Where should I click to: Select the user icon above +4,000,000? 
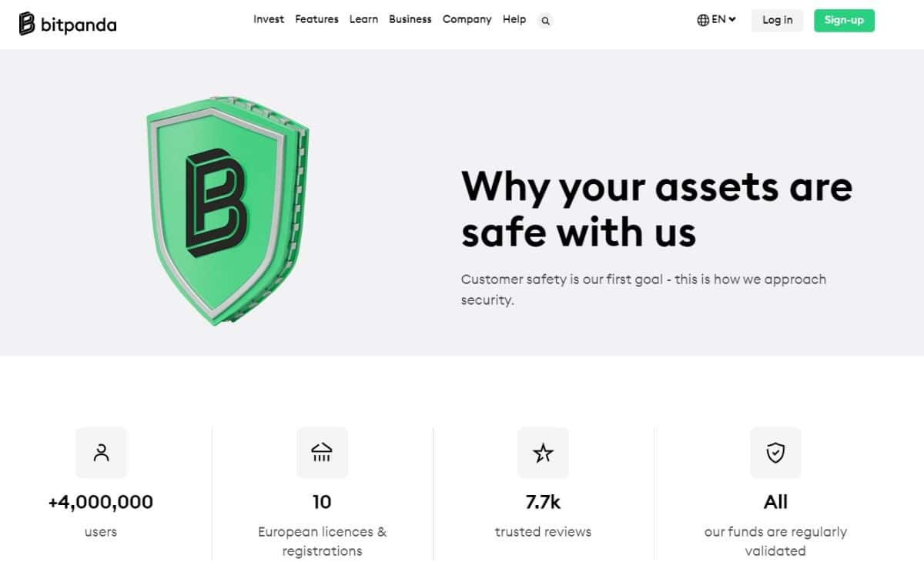100,453
